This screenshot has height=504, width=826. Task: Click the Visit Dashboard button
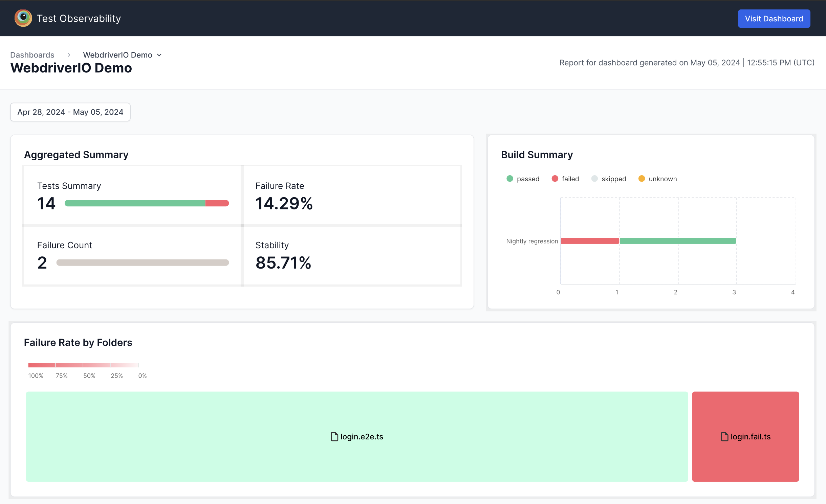(x=774, y=19)
